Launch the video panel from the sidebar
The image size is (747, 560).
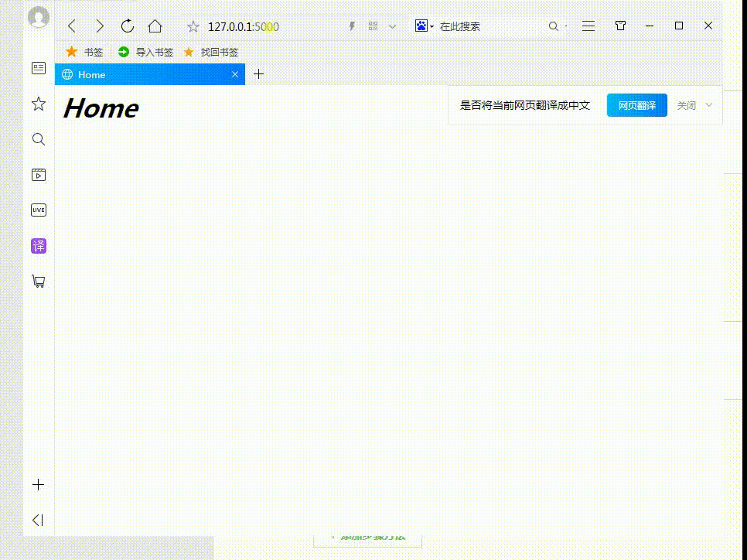39,174
